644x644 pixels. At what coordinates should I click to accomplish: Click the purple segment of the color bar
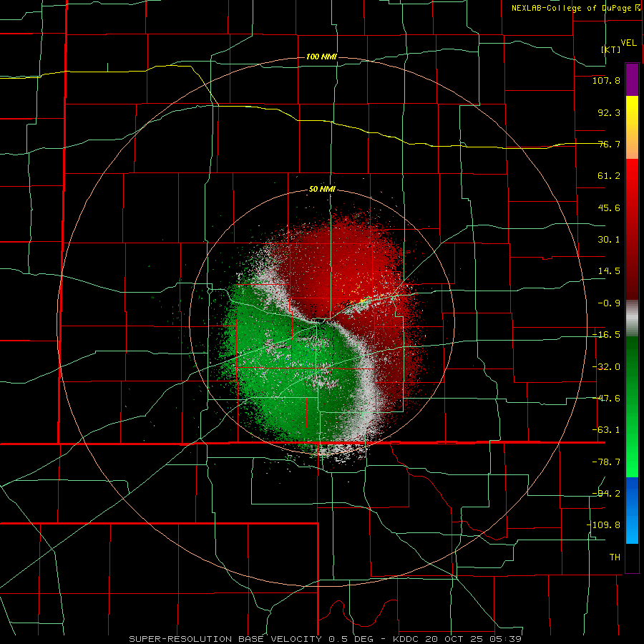pos(632,79)
